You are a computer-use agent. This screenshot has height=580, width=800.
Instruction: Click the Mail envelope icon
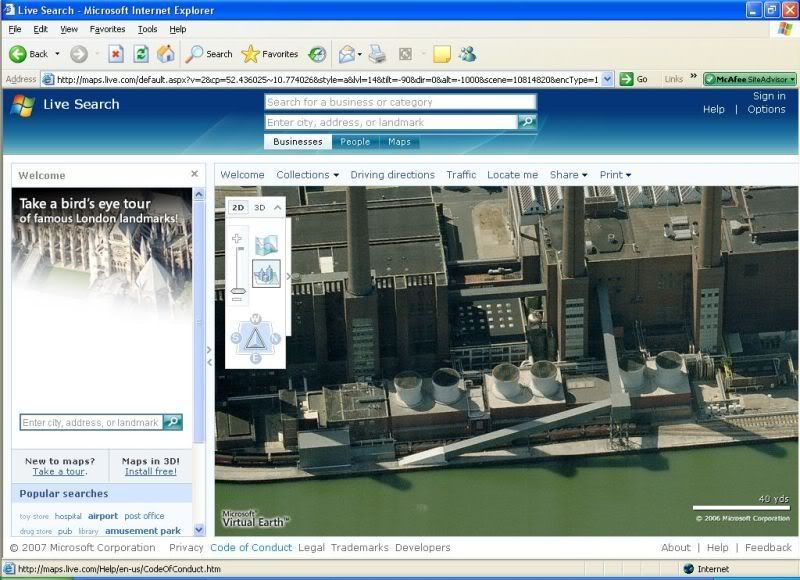(x=346, y=54)
